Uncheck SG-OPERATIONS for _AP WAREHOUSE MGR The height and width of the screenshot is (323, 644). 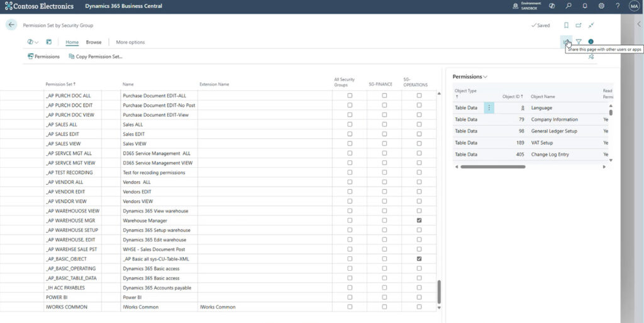pos(419,221)
